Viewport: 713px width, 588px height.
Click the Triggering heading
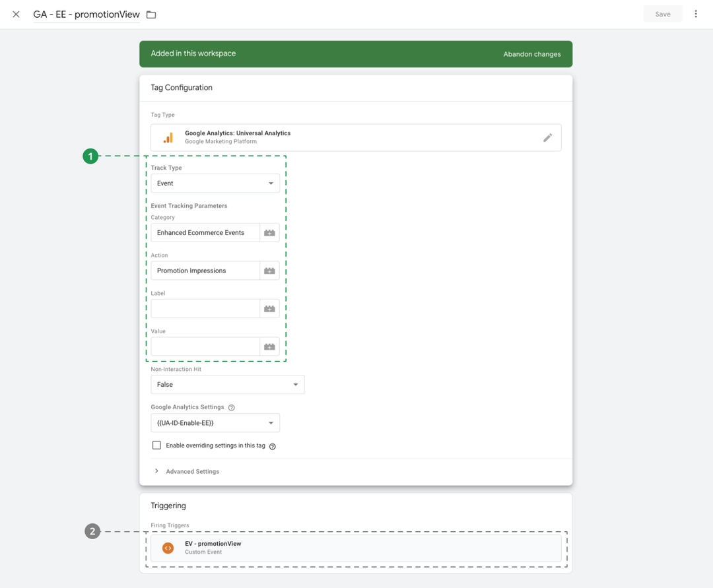[168, 506]
